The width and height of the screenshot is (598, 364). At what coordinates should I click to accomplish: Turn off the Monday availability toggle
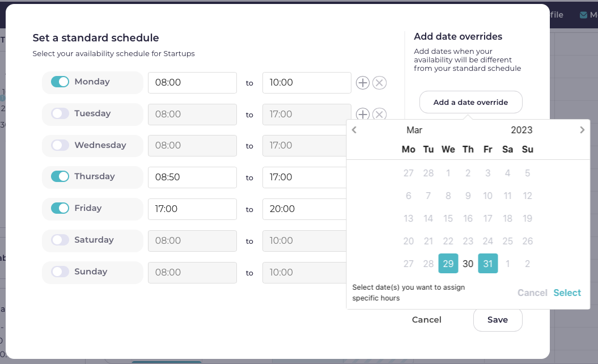click(60, 82)
